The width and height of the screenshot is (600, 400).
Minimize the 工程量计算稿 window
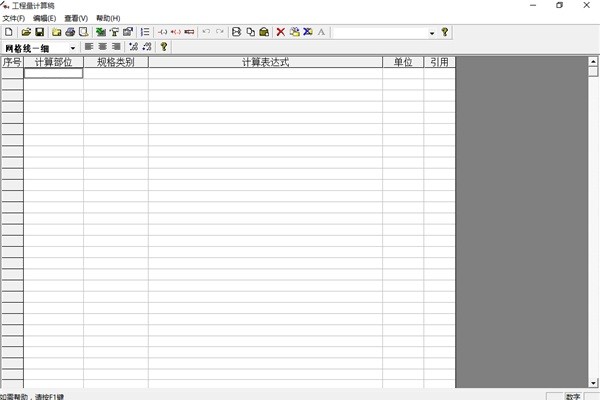tap(533, 5)
